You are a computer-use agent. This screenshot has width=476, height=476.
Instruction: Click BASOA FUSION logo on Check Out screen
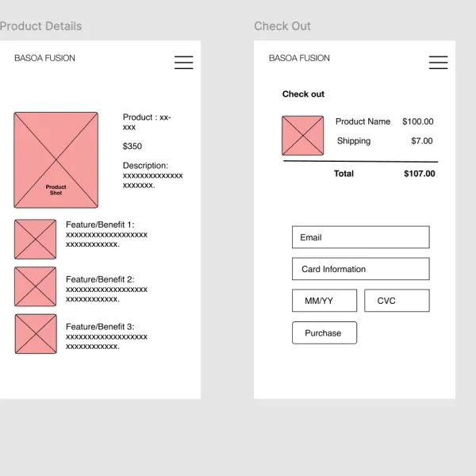click(x=299, y=58)
